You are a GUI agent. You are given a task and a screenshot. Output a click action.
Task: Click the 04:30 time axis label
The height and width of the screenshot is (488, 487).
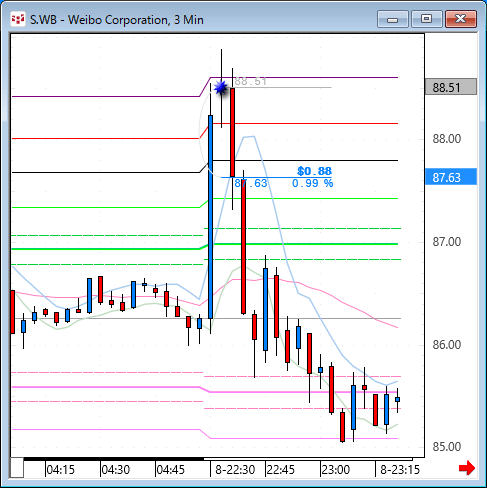point(116,470)
